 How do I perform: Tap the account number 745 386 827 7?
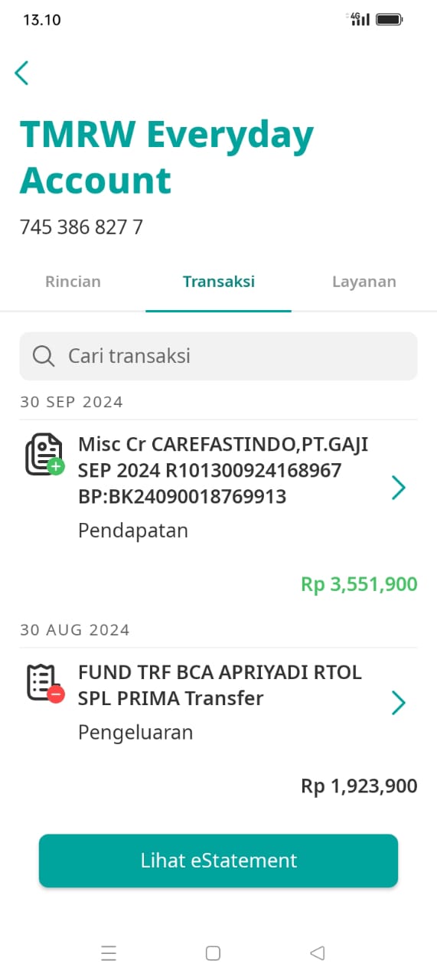[81, 227]
